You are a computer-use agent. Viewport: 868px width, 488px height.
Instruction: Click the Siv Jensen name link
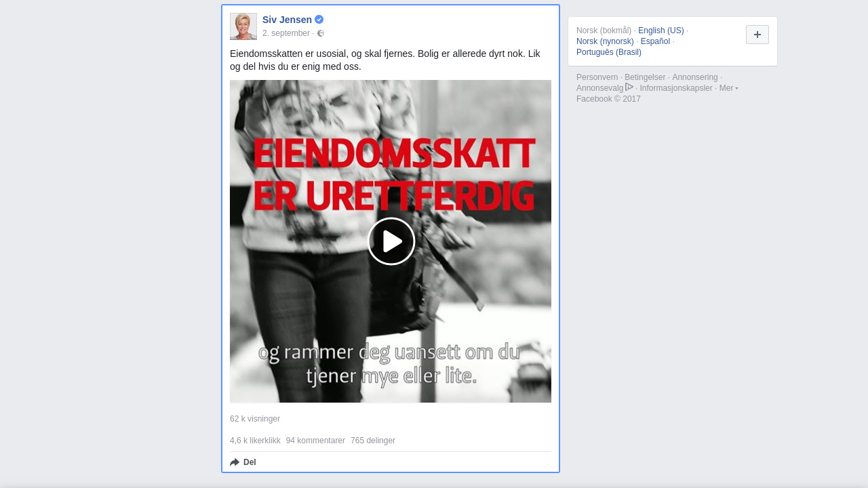[287, 20]
